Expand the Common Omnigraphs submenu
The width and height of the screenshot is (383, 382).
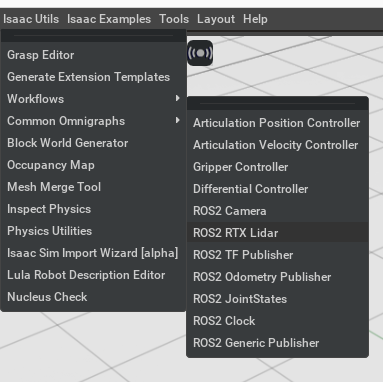pyautogui.click(x=93, y=121)
